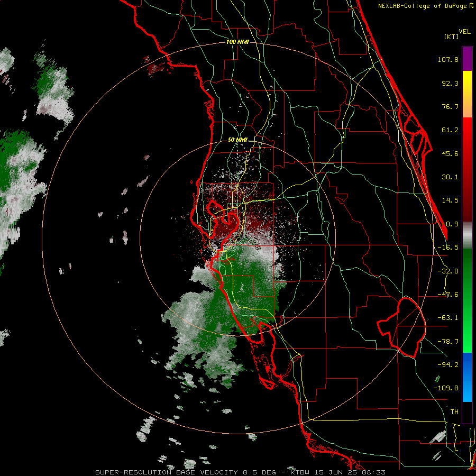Click the 50 NMI range ring label

coord(237,140)
